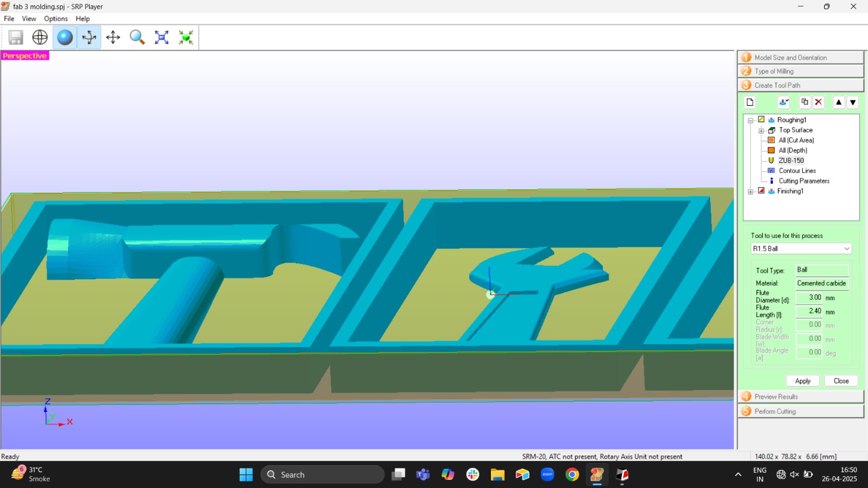Create a new process with blank page icon
This screenshot has width=868, height=488.
click(750, 102)
